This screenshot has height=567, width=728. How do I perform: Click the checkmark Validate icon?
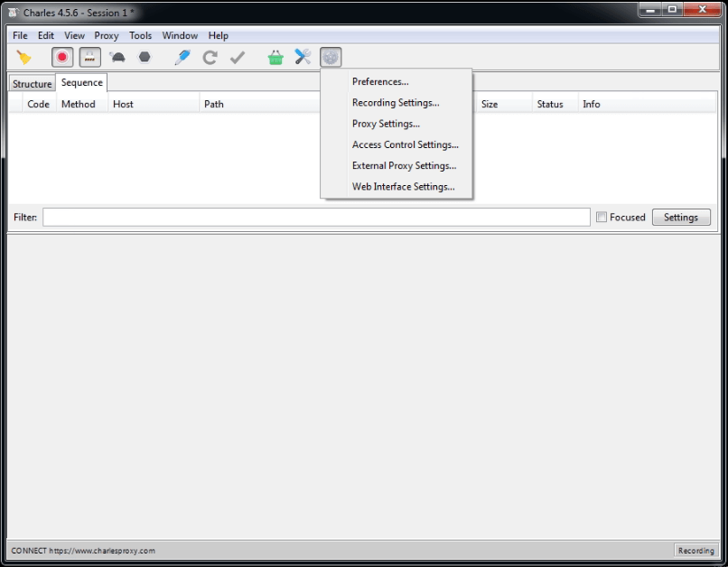click(238, 58)
